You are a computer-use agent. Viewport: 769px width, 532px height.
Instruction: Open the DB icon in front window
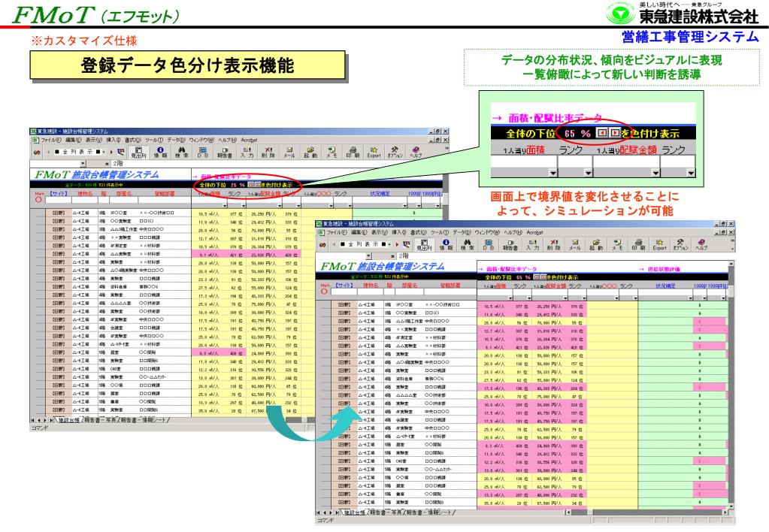click(x=489, y=245)
